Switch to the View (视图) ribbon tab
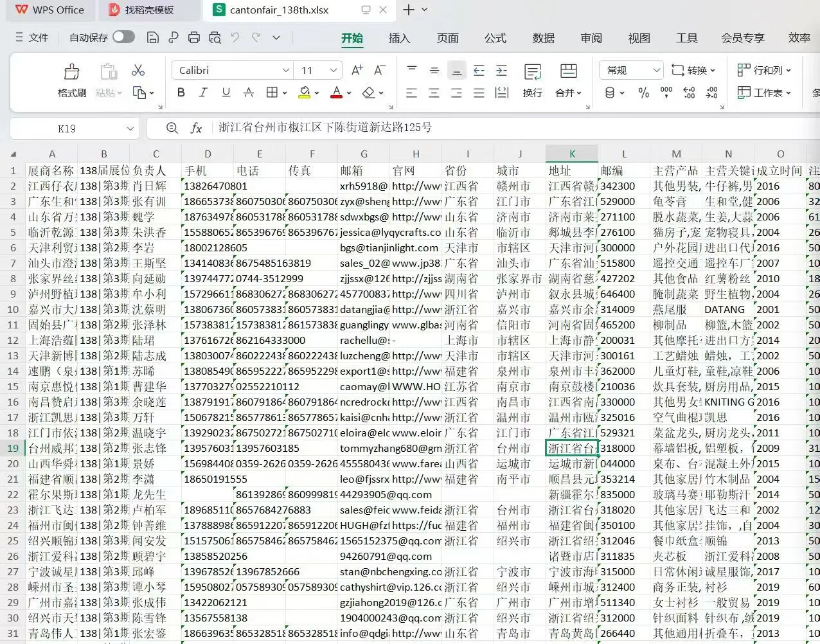 click(x=639, y=38)
